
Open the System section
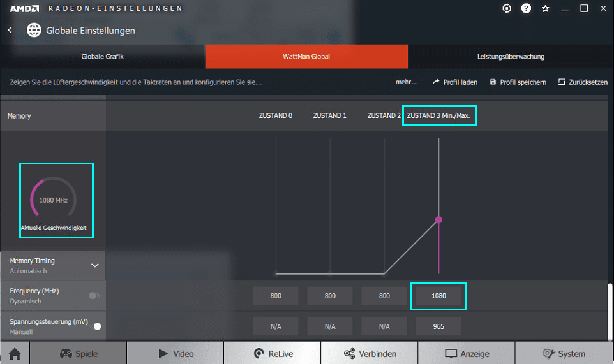point(564,353)
